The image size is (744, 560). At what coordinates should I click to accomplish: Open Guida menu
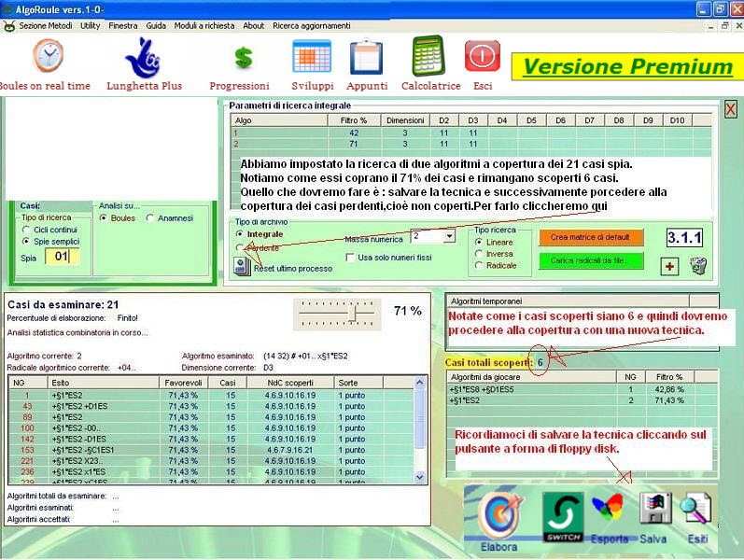156,26
